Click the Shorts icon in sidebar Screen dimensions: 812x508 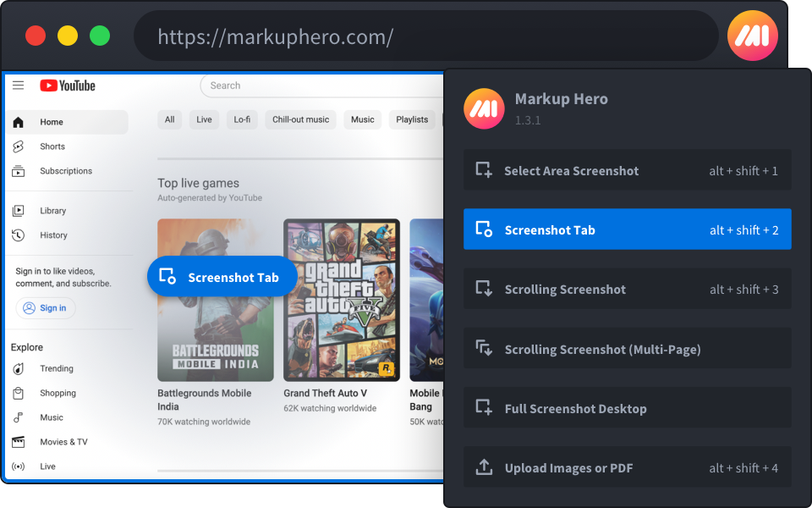(18, 146)
